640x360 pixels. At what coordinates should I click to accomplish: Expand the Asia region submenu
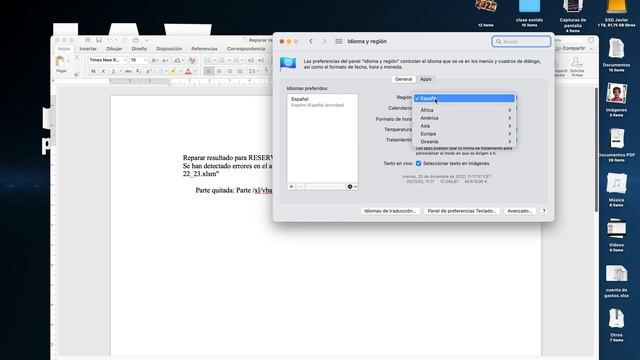tap(464, 126)
